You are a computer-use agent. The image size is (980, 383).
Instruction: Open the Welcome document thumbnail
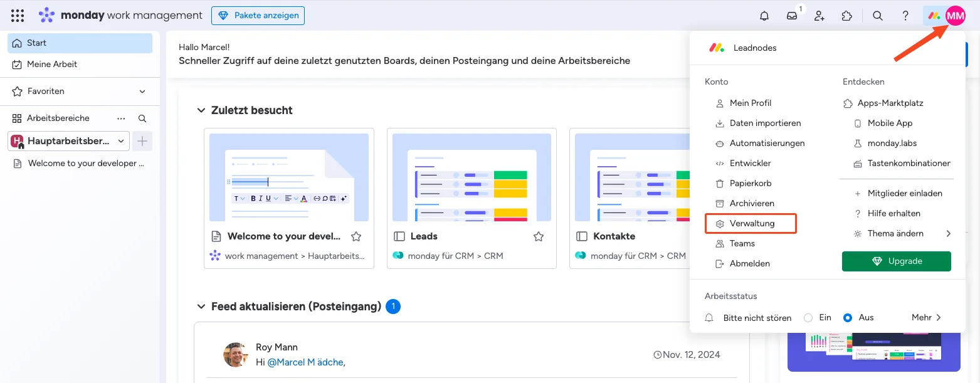click(289, 177)
